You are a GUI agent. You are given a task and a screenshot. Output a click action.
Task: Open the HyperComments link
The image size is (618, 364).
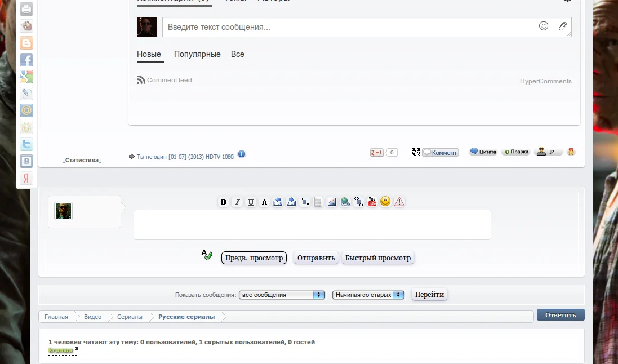pos(545,81)
